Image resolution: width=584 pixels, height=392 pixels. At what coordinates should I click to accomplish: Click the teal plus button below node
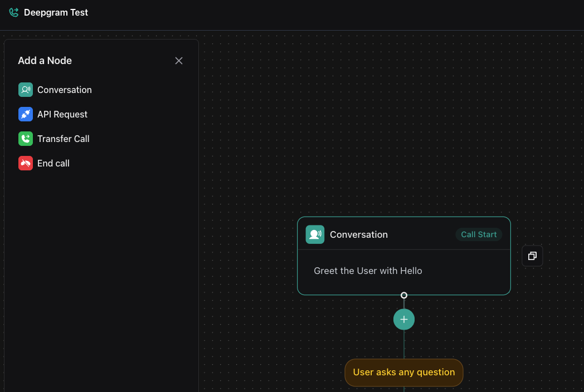click(x=404, y=320)
